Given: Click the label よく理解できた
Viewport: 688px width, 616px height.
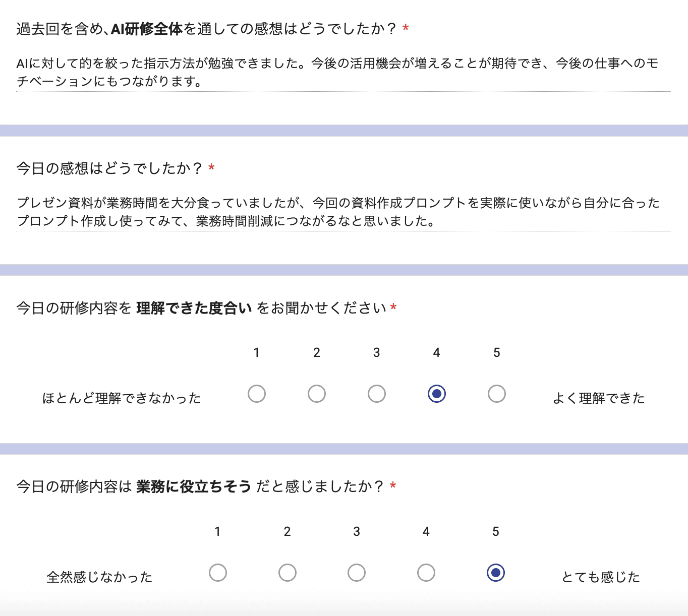Looking at the screenshot, I should [x=599, y=398].
